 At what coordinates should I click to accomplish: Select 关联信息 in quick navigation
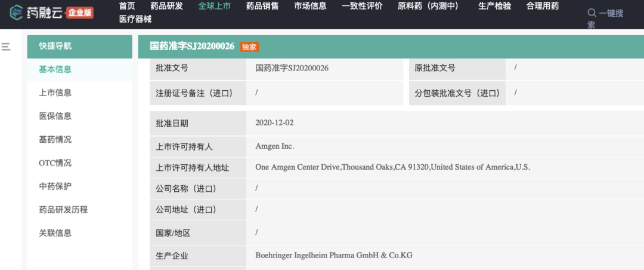[x=55, y=233]
